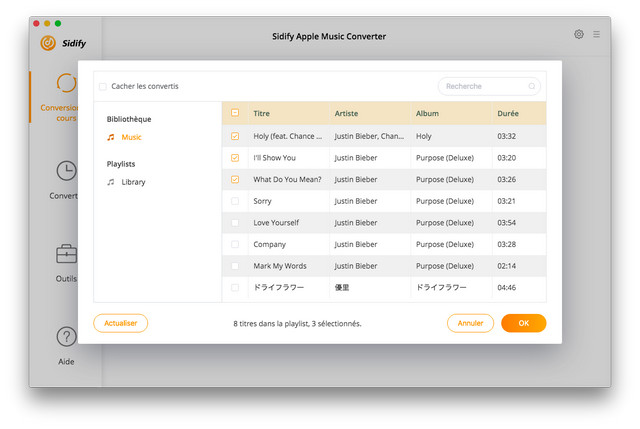The image size is (640, 429).
Task: Open the Outils toolbox icon
Action: coord(66,254)
